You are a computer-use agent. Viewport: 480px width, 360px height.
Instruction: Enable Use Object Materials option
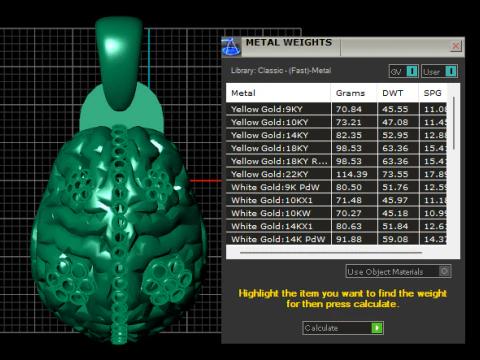tap(398, 271)
